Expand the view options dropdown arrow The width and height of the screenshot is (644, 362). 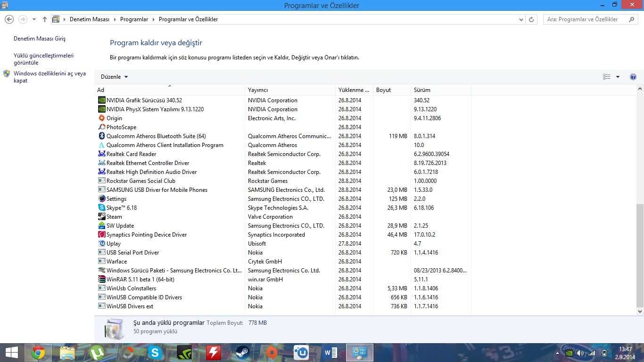[x=618, y=77]
